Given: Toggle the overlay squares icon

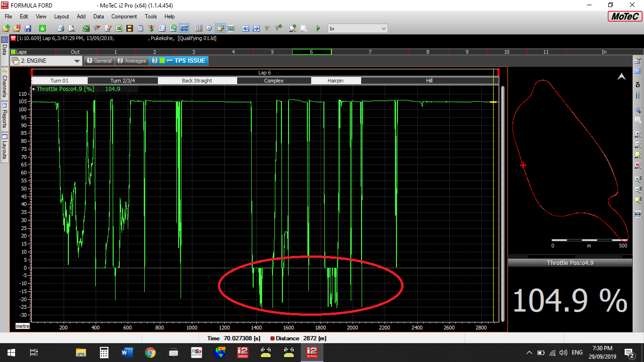Looking at the screenshot, I should tap(220, 28).
